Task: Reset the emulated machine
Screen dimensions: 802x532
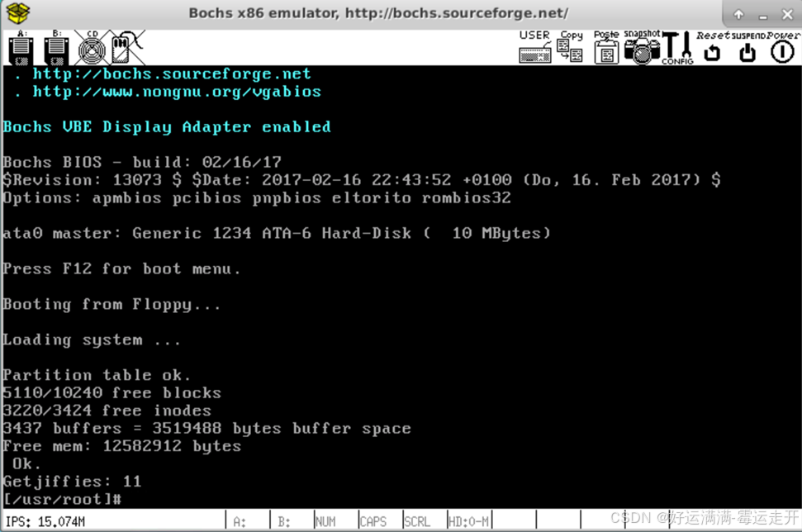Action: [x=713, y=46]
